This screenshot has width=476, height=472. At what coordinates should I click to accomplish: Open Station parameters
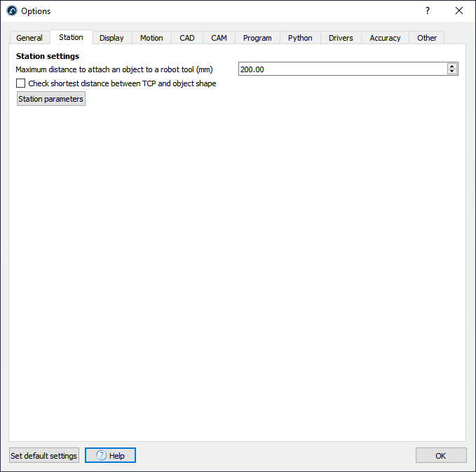point(50,99)
